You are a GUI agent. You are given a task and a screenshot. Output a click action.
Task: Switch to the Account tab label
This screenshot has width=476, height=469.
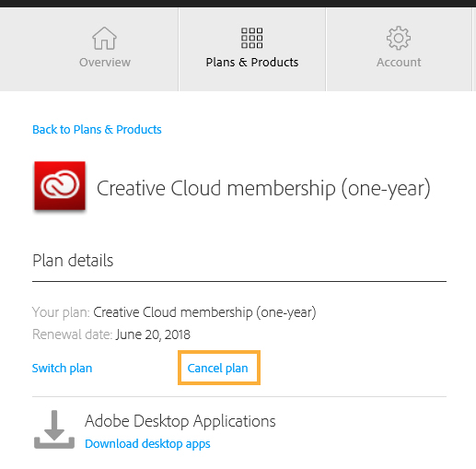[399, 63]
